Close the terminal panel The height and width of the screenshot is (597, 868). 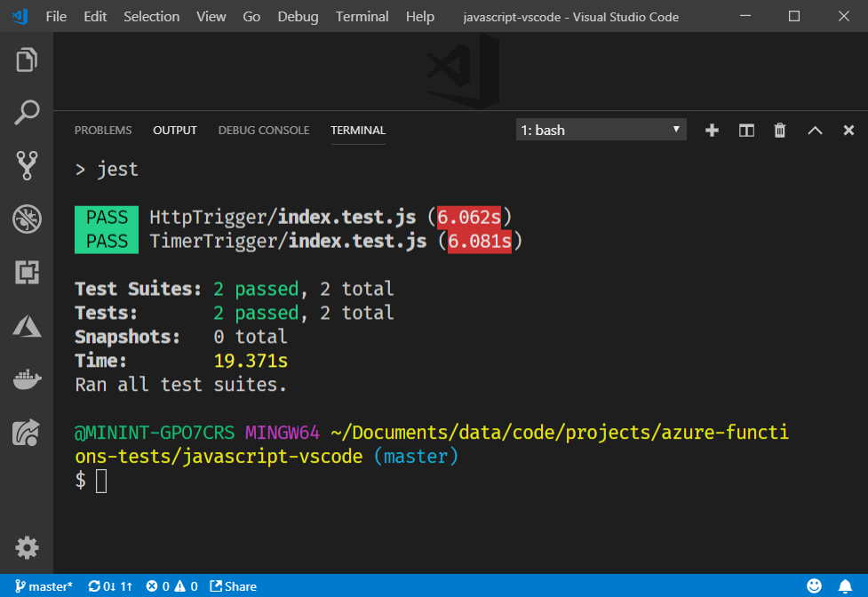click(848, 131)
